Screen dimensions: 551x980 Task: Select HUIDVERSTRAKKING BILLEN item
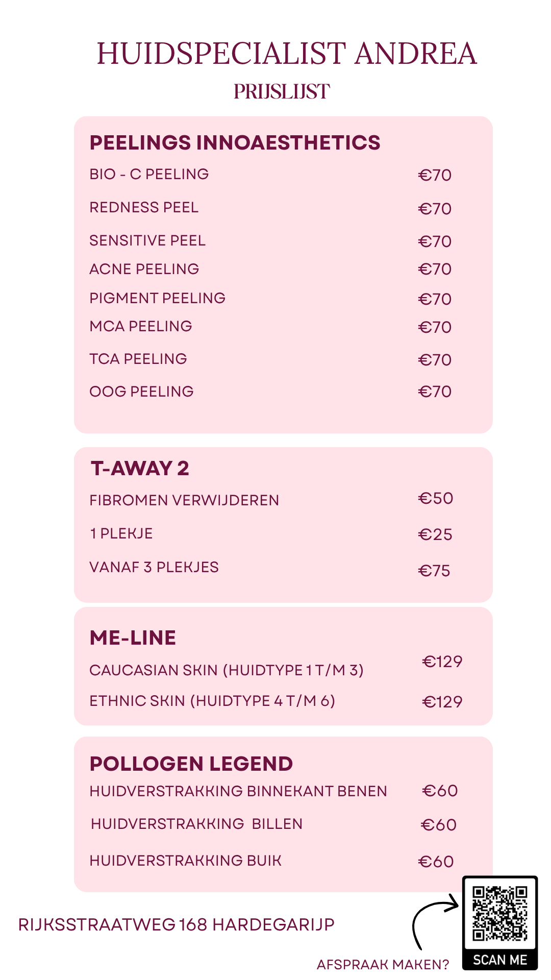[x=196, y=824]
